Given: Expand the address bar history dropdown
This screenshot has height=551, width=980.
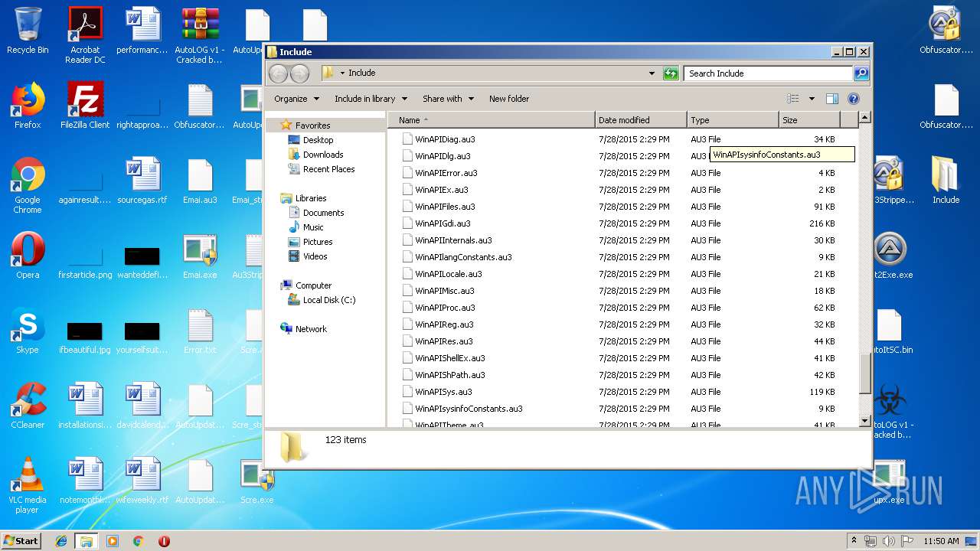Looking at the screenshot, I should coord(652,73).
